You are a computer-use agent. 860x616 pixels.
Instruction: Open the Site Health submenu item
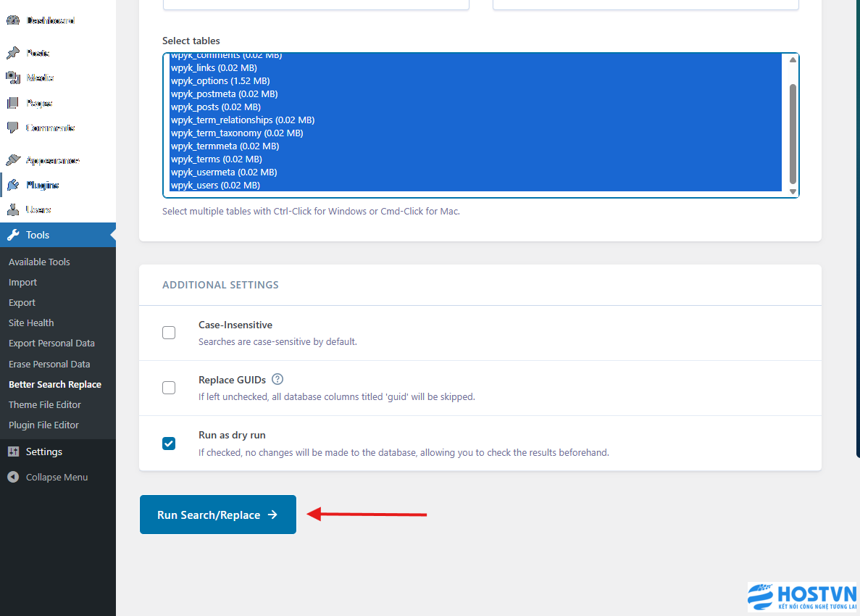pyautogui.click(x=31, y=323)
